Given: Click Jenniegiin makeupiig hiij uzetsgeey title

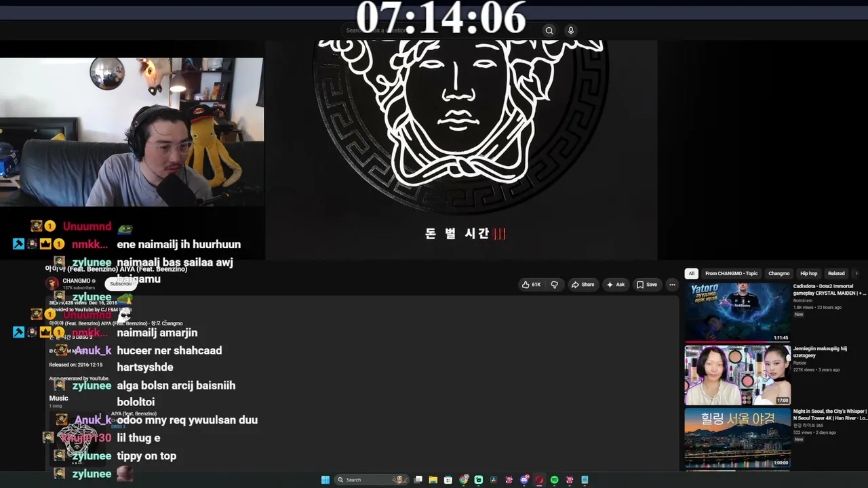Looking at the screenshot, I should point(821,352).
